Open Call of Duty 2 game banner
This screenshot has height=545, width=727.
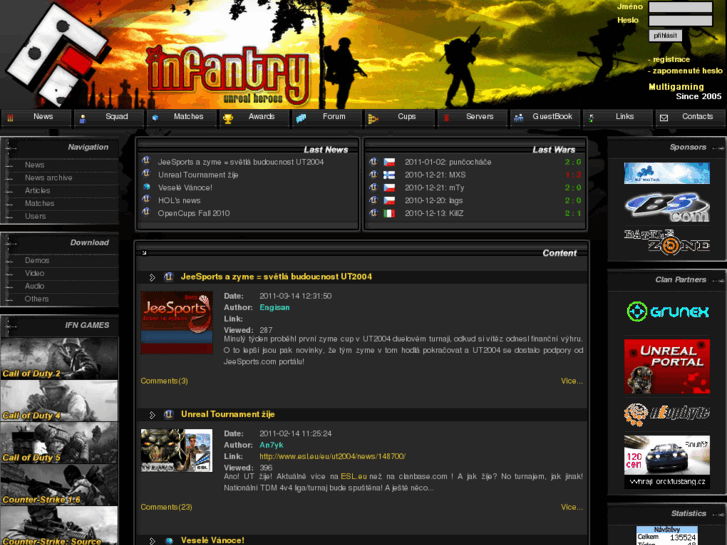click(x=59, y=359)
